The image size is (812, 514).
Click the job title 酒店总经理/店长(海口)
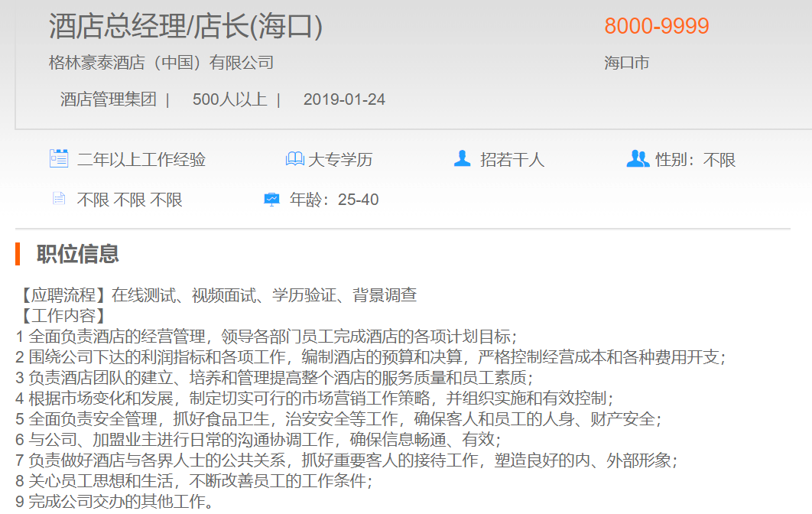186,26
